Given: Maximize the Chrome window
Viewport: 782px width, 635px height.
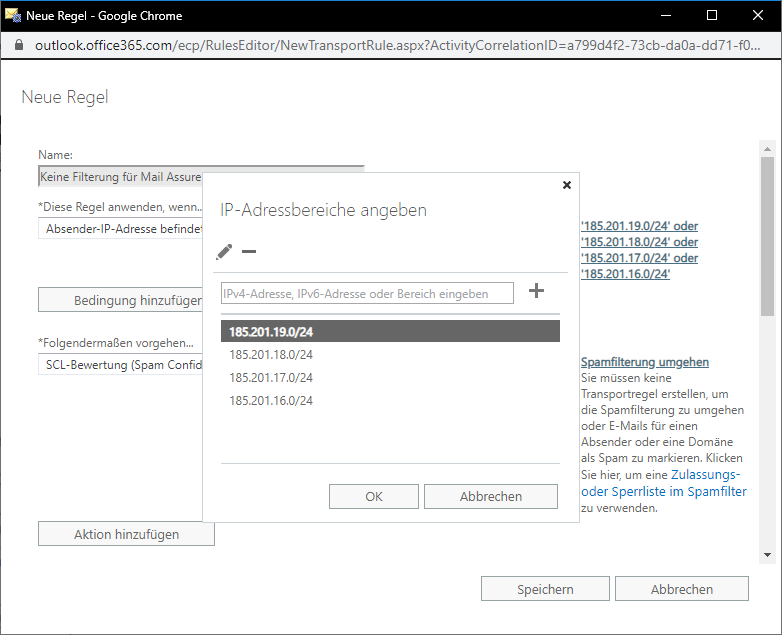Looking at the screenshot, I should [712, 15].
